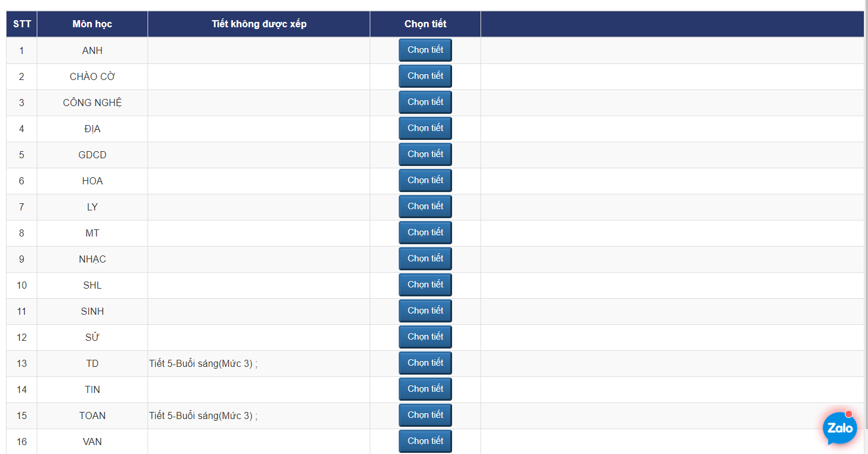
Task: Select Chọn tiết for TOAN subject
Action: (x=425, y=415)
